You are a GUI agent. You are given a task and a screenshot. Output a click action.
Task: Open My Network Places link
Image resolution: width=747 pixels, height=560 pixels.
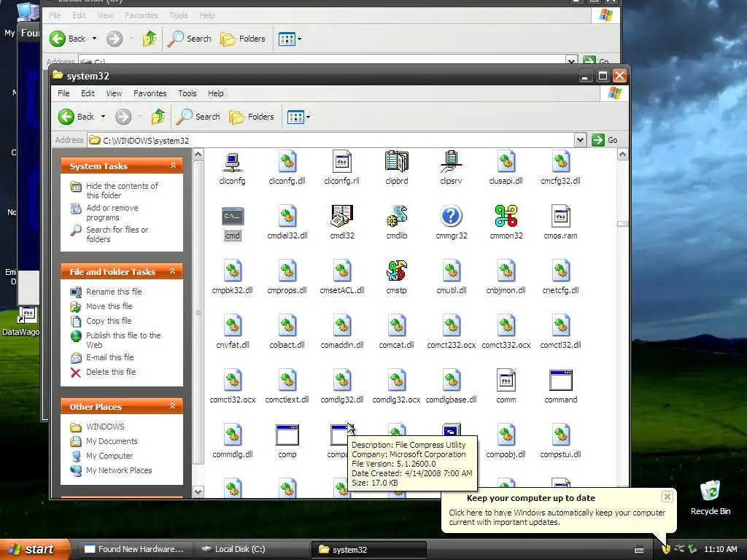click(x=119, y=470)
